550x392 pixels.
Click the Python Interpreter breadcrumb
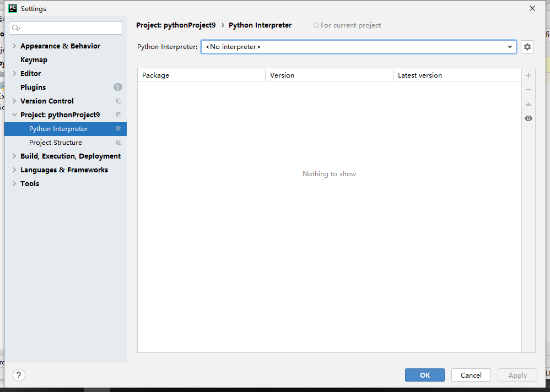click(260, 25)
